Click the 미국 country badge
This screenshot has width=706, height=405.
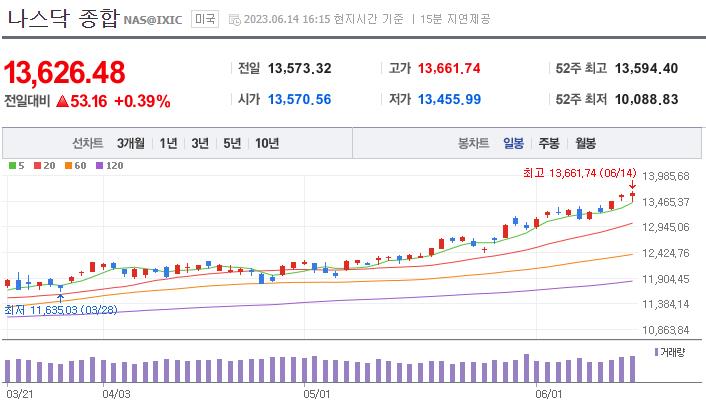205,19
